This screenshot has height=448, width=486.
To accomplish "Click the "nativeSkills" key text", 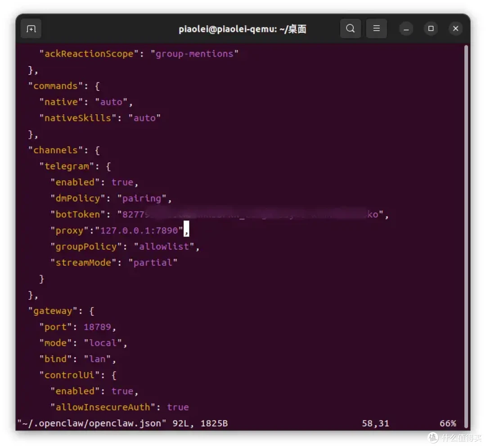I will tap(75, 118).
